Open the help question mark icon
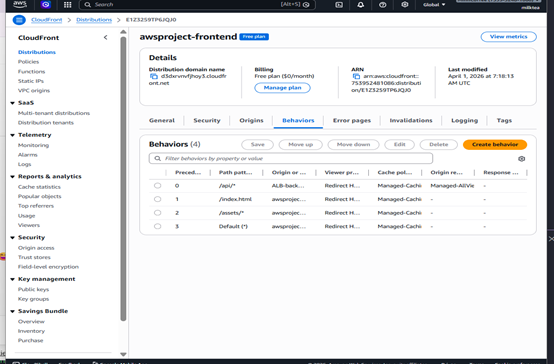The width and height of the screenshot is (554, 364). [383, 5]
